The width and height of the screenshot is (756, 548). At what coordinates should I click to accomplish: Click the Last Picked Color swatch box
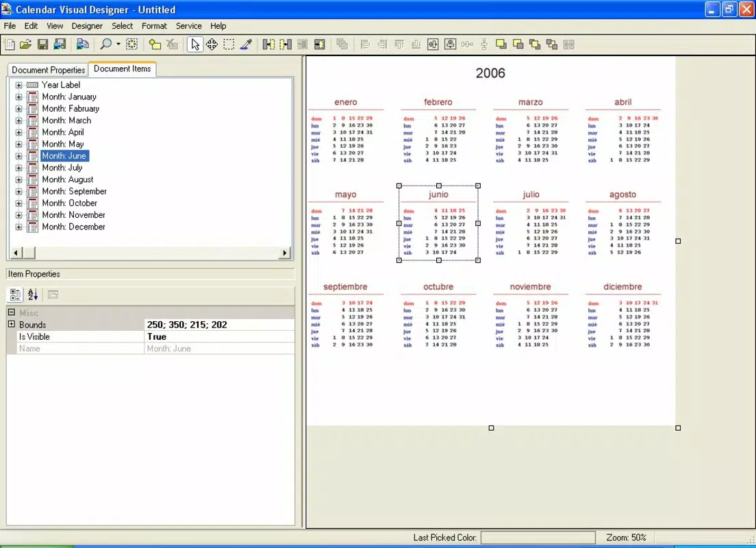point(538,538)
